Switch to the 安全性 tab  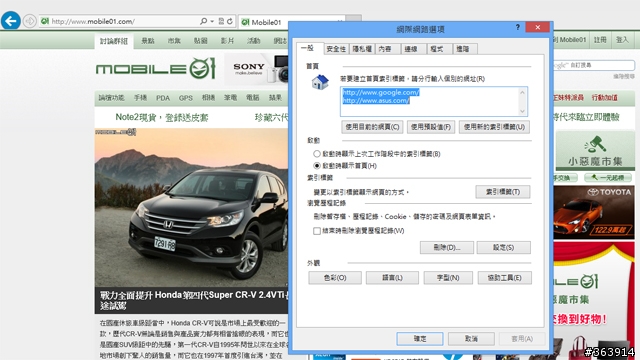(x=336, y=49)
